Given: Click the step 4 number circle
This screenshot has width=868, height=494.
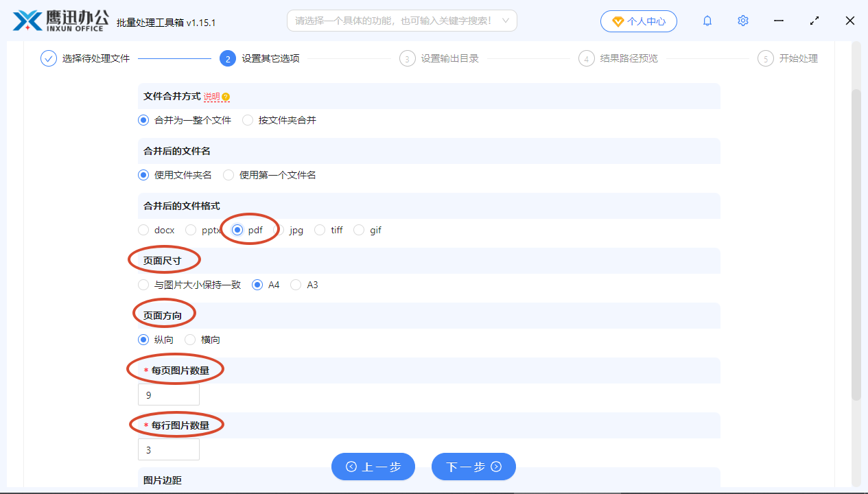Looking at the screenshot, I should coord(587,58).
